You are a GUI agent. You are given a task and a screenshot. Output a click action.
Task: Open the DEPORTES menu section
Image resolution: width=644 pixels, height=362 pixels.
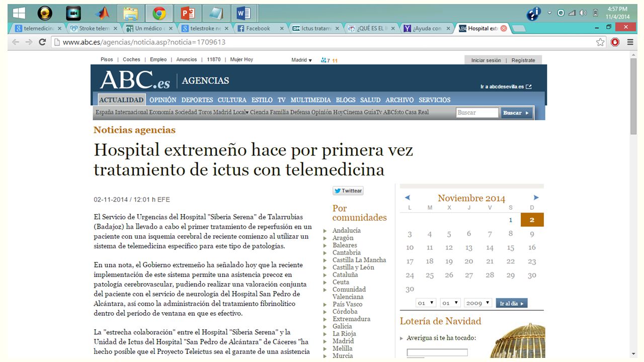click(x=197, y=100)
